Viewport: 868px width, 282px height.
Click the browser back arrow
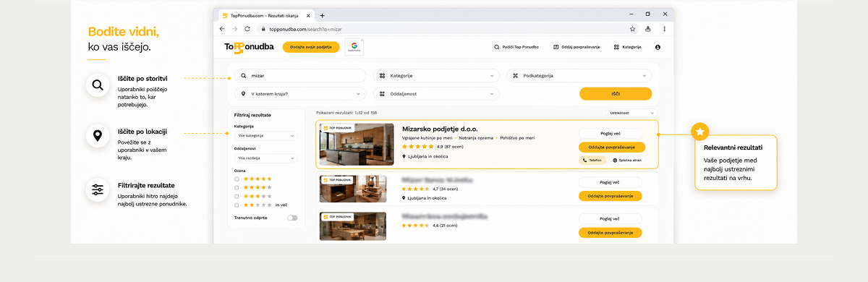pos(223,29)
